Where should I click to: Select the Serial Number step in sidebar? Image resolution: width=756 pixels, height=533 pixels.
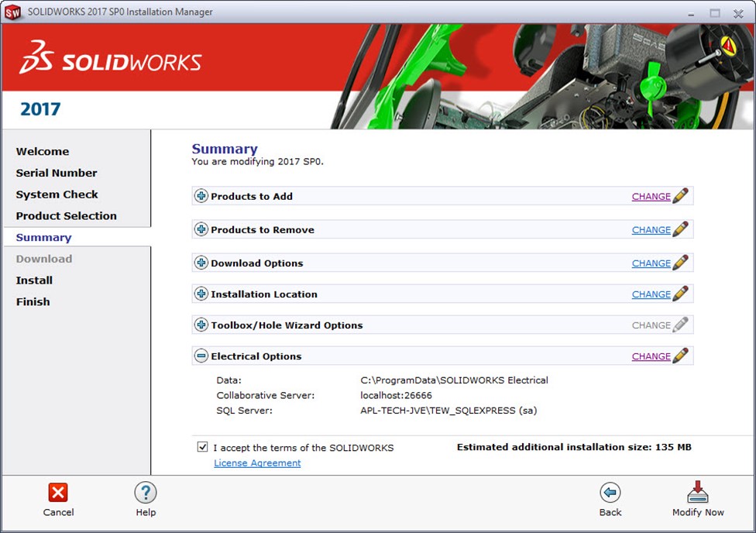[x=57, y=173]
